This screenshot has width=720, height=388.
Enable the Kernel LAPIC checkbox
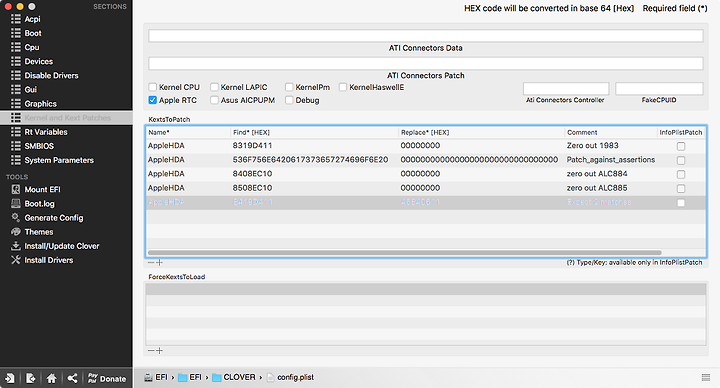214,87
